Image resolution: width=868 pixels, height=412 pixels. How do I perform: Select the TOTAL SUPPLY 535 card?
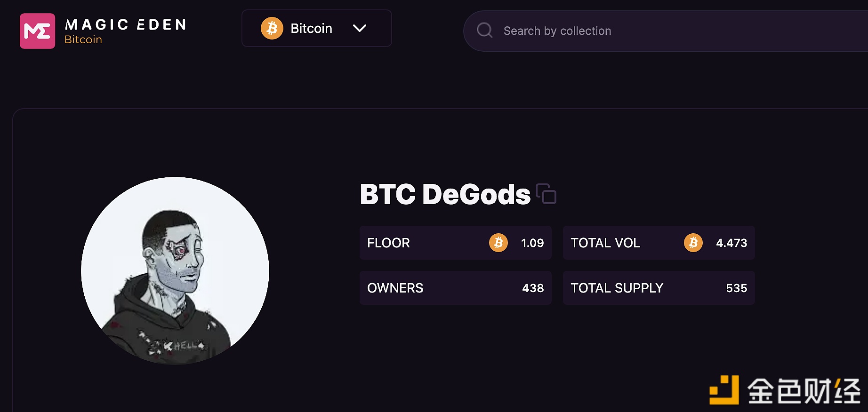(x=658, y=288)
